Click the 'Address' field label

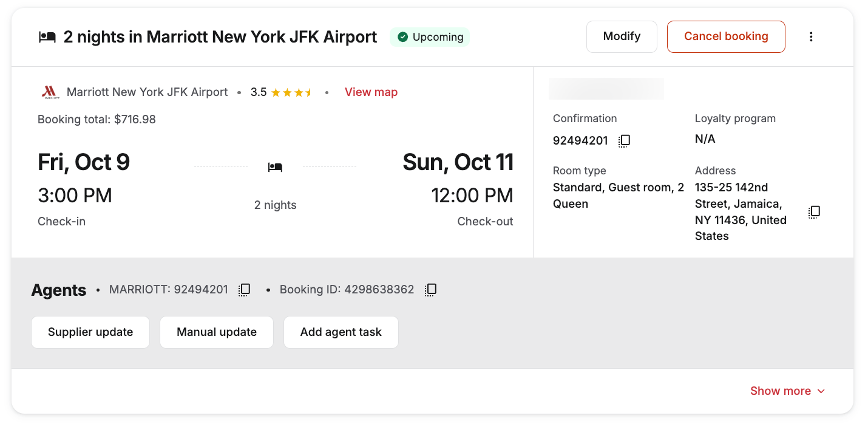tap(715, 171)
